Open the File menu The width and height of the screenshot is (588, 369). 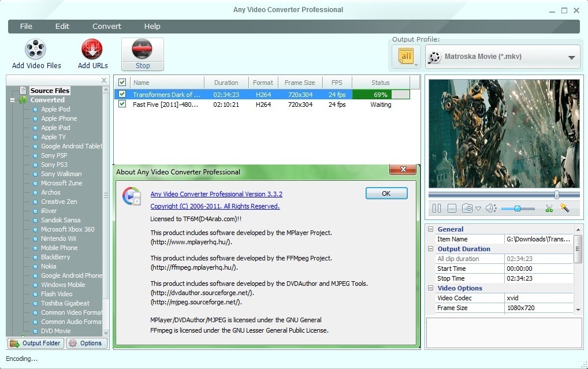pos(26,26)
